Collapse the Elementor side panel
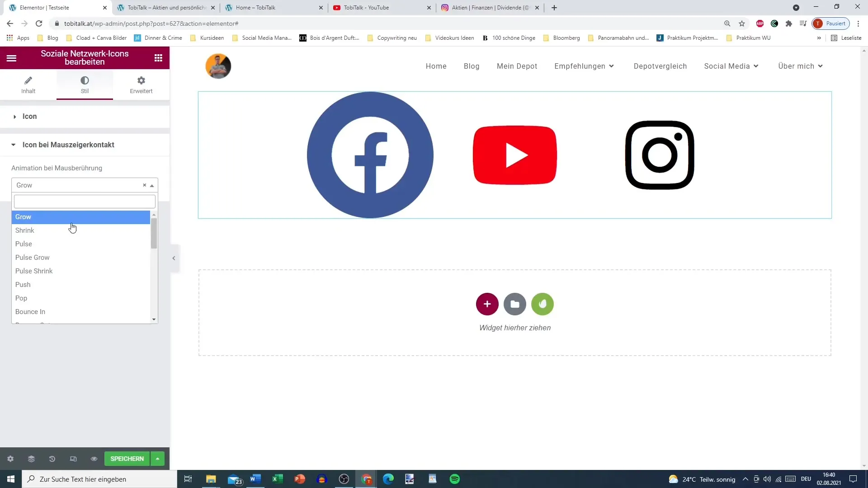Viewport: 868px width, 488px height. point(174,258)
